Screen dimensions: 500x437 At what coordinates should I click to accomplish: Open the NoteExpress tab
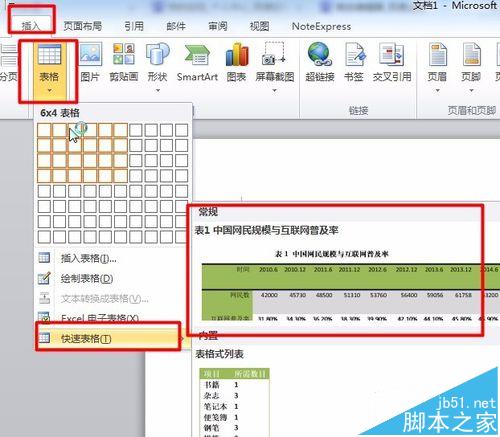pos(321,26)
